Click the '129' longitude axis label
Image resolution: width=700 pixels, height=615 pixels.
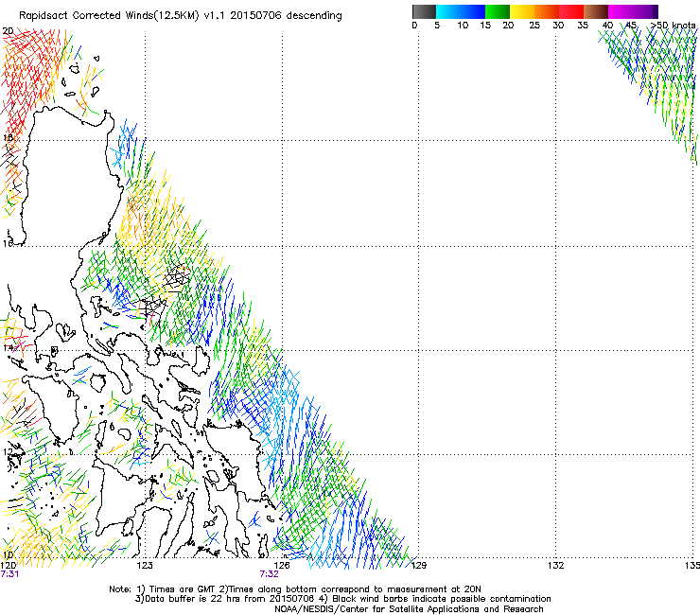(x=419, y=566)
